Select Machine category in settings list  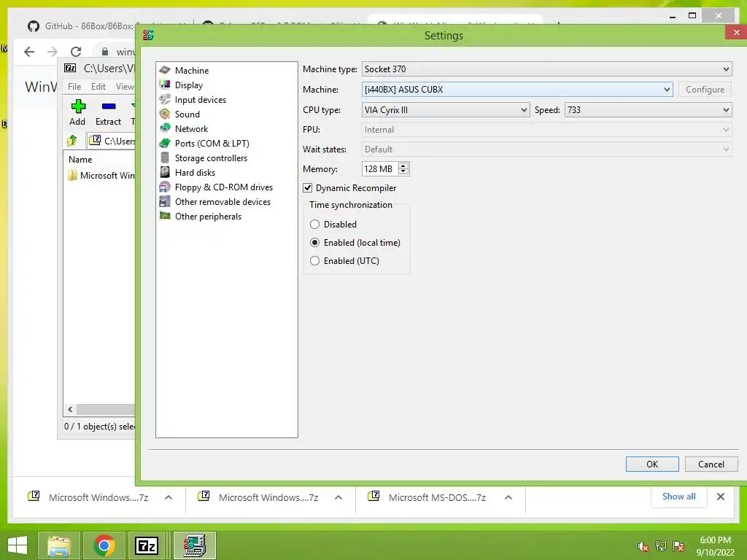pyautogui.click(x=192, y=71)
